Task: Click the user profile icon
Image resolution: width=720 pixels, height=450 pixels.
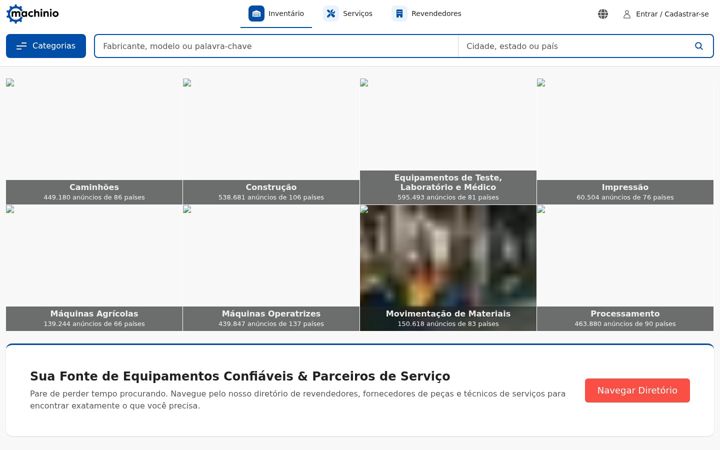Action: pos(627,15)
